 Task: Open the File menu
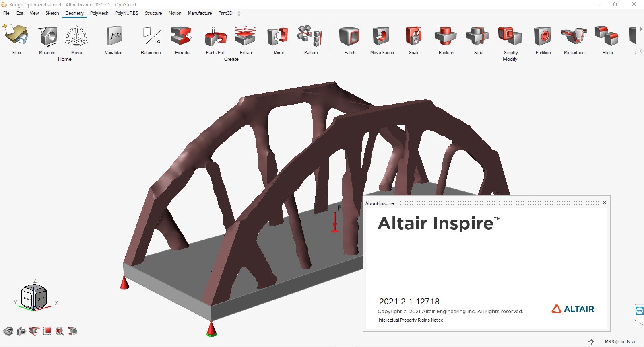(6, 13)
